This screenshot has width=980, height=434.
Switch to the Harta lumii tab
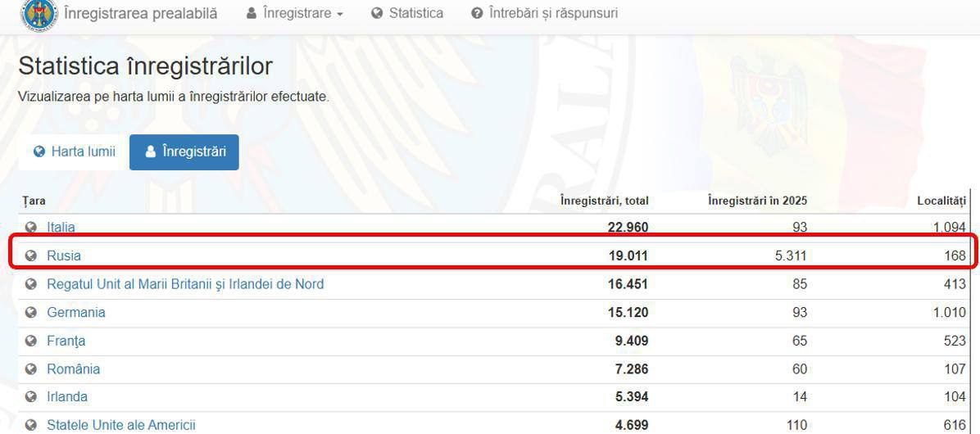click(74, 152)
